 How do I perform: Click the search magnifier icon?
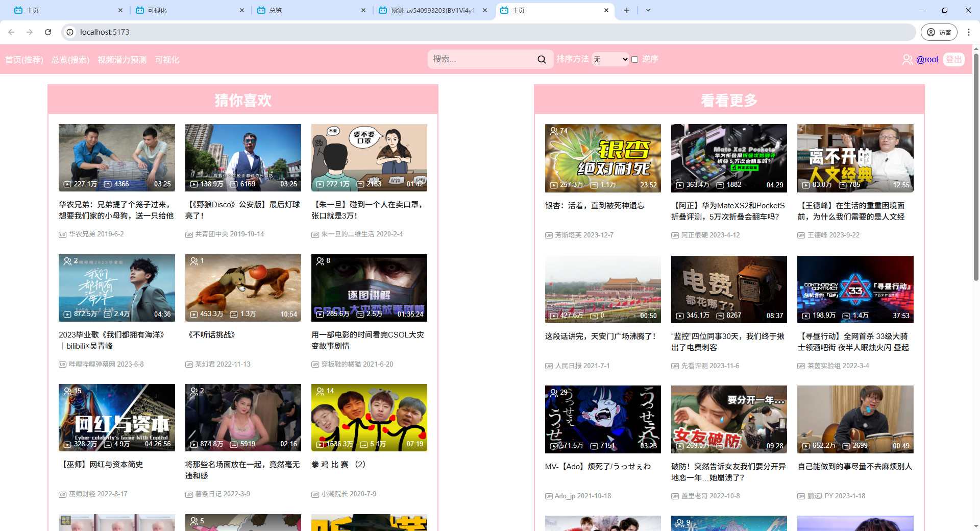pyautogui.click(x=542, y=59)
